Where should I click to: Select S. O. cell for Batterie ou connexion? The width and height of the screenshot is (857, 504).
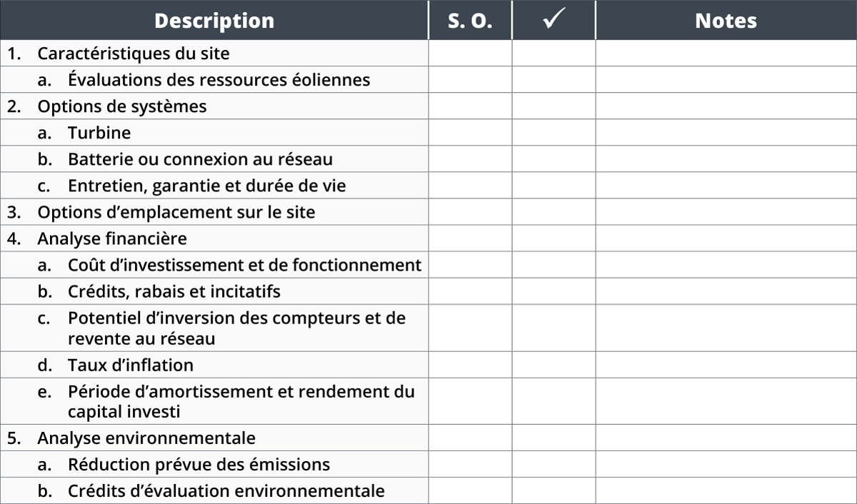[470, 159]
